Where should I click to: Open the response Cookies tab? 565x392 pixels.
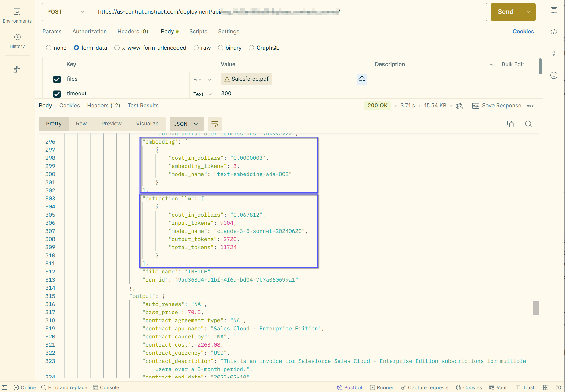70,106
